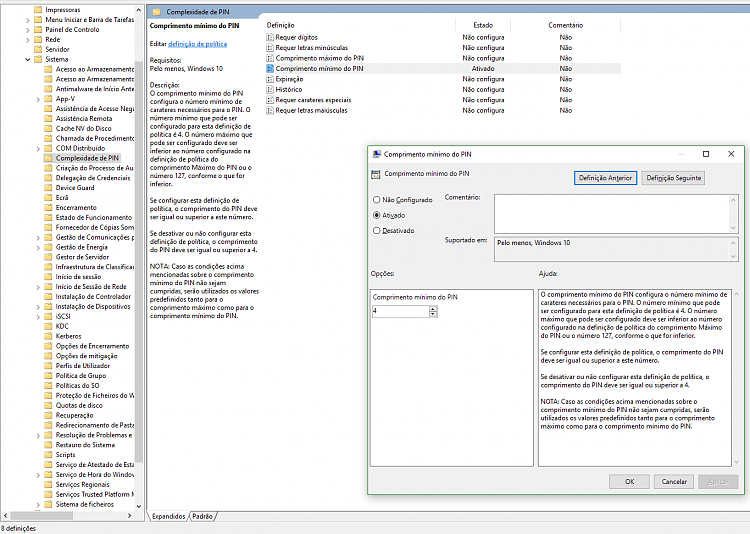Screen dimensions: 750x534
Task: Click the Kerberos folder icon
Action: pos(48,336)
